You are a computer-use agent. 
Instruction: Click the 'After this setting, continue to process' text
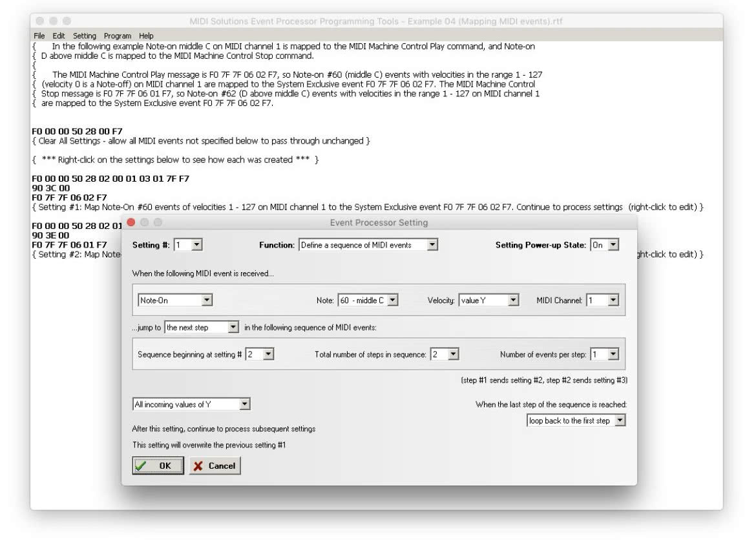(x=224, y=429)
